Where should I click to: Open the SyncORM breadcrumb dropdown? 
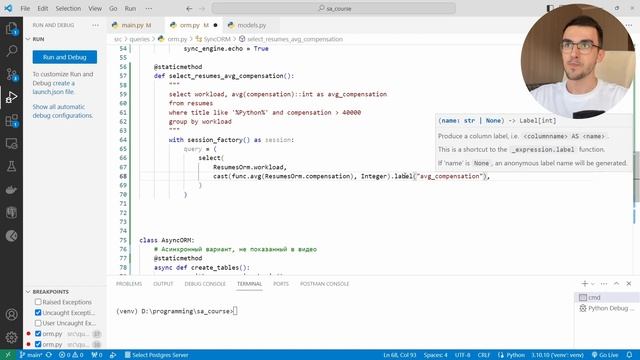(213, 39)
